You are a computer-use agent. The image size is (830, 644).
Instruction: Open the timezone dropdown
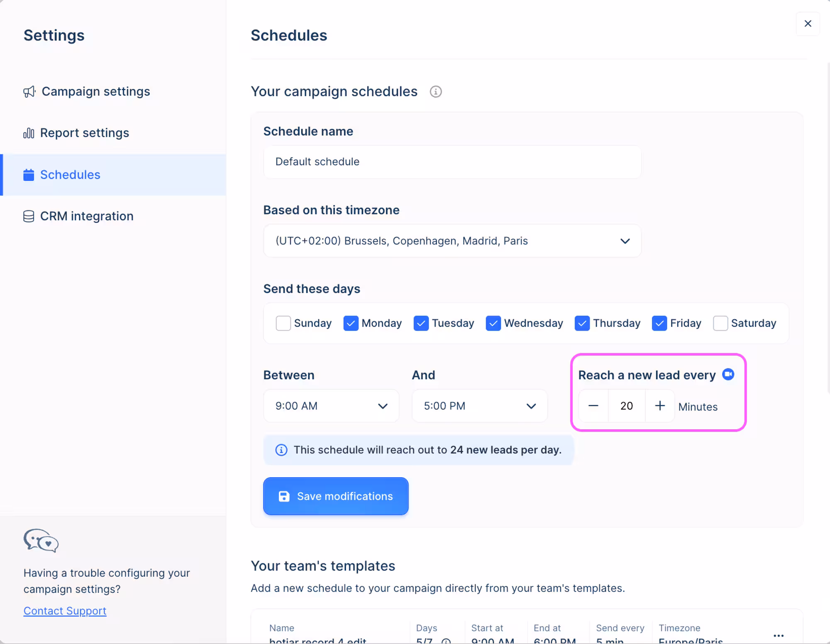[x=452, y=241]
